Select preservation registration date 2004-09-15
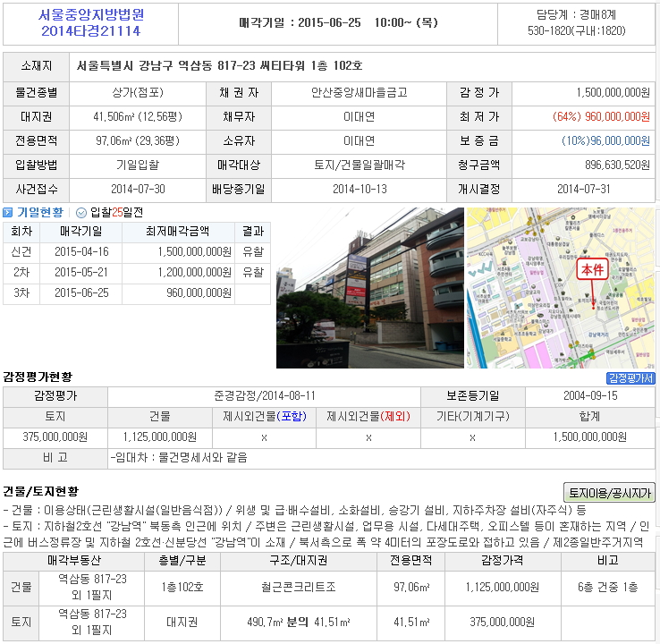This screenshot has width=660, height=644. pyautogui.click(x=590, y=396)
